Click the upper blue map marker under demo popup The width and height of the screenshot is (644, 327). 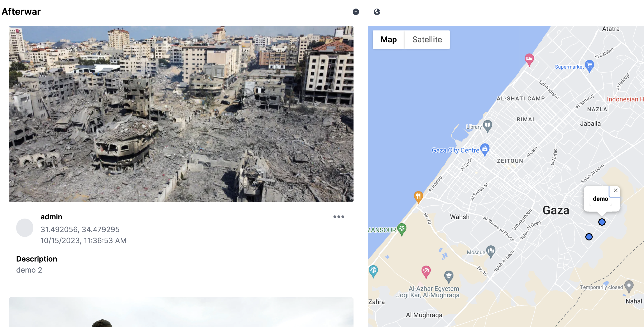point(602,222)
